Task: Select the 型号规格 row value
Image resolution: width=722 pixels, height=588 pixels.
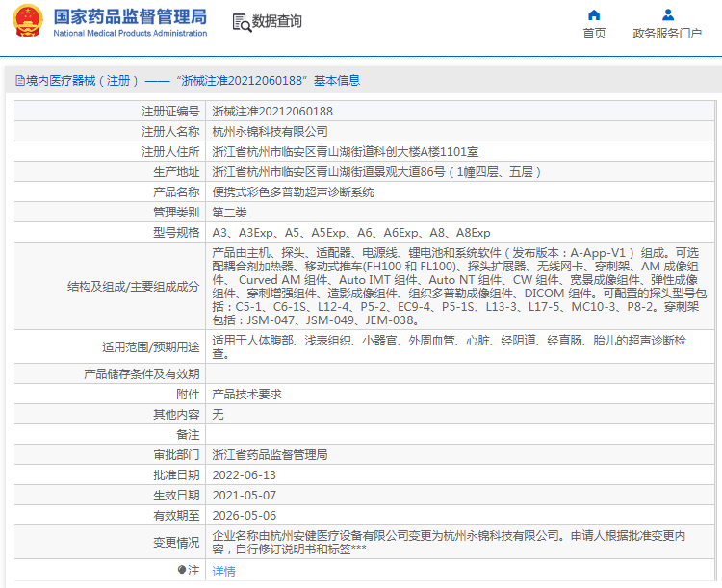Action: tap(351, 233)
